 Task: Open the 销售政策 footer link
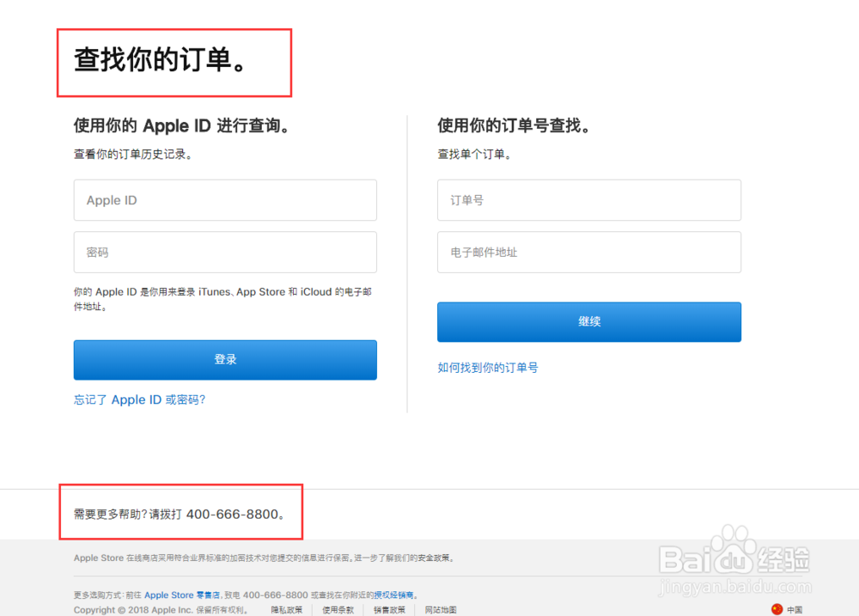click(x=389, y=609)
